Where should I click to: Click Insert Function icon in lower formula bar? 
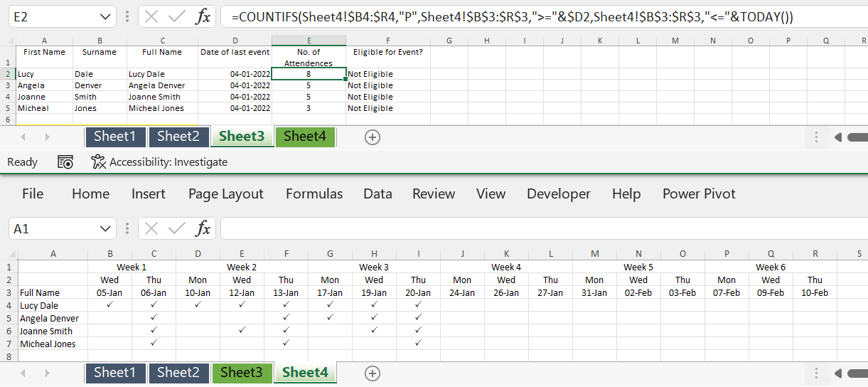203,228
